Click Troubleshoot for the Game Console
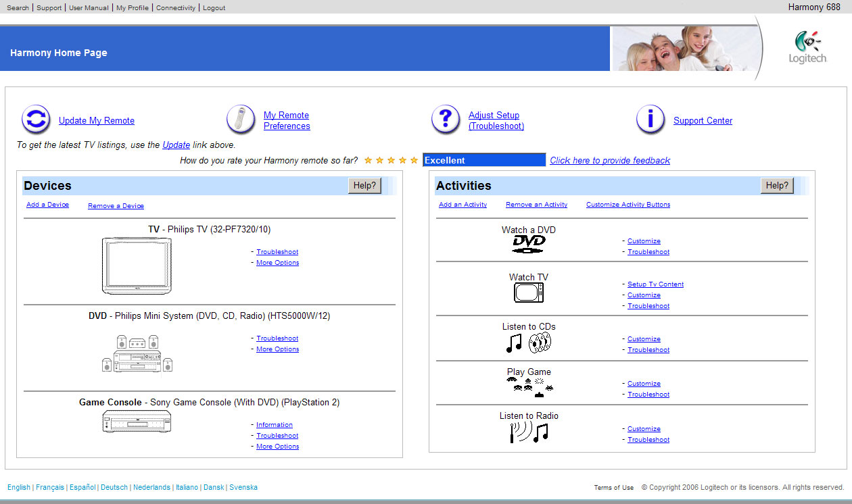852x504 pixels. coord(277,436)
